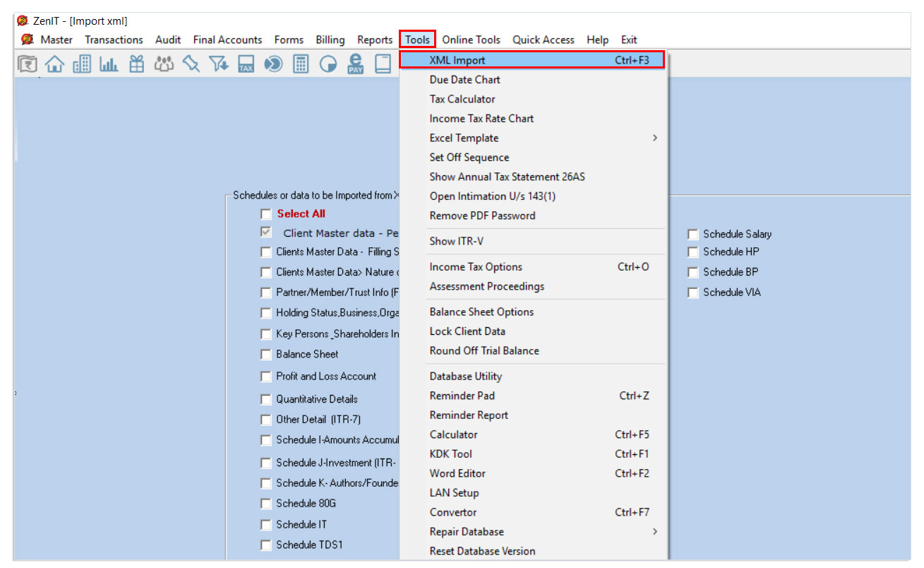
Task: Click the TAX toolbar icon
Action: pos(246,64)
